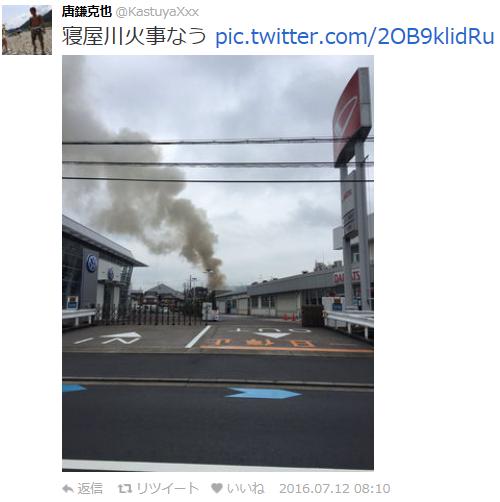
Task: Click the reply arrow icon
Action: 68,489
